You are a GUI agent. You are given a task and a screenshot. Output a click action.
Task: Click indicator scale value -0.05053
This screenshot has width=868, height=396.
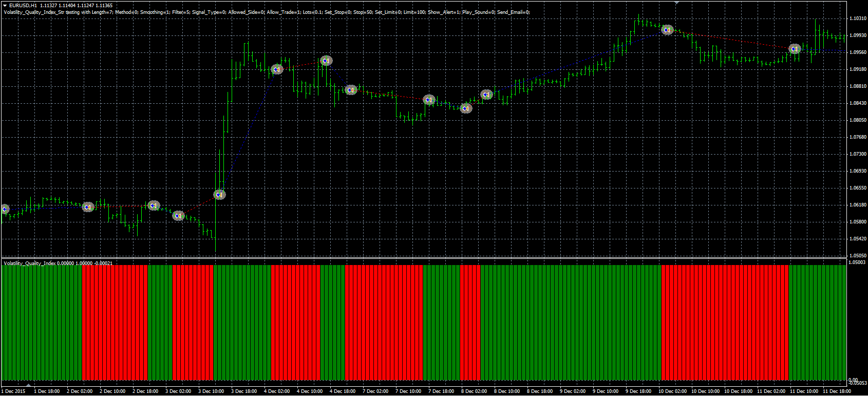pyautogui.click(x=857, y=383)
